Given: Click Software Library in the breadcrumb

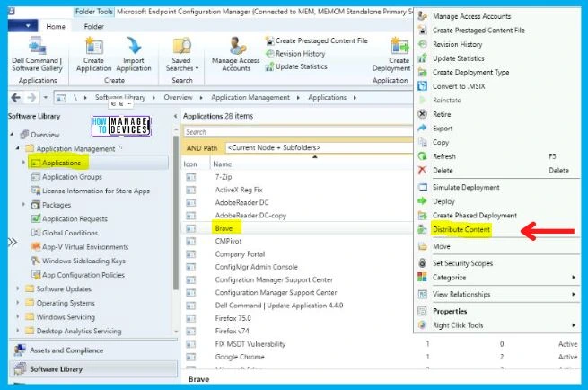Looking at the screenshot, I should 120,97.
